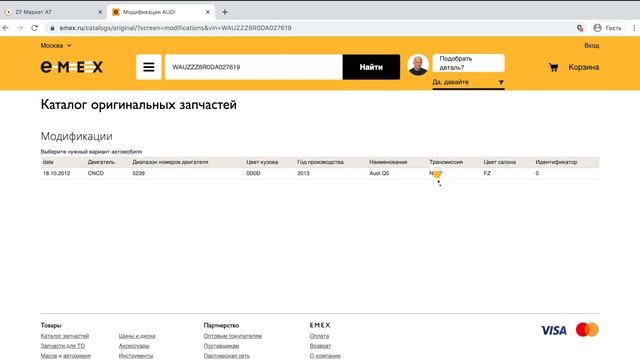640x360 pixels.
Task: Open the автохимия footer link
Action: (77, 356)
